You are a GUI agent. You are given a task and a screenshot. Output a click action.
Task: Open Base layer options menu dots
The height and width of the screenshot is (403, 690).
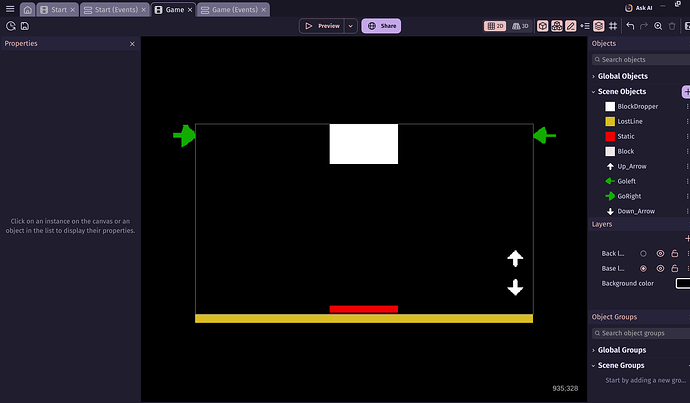tap(687, 268)
